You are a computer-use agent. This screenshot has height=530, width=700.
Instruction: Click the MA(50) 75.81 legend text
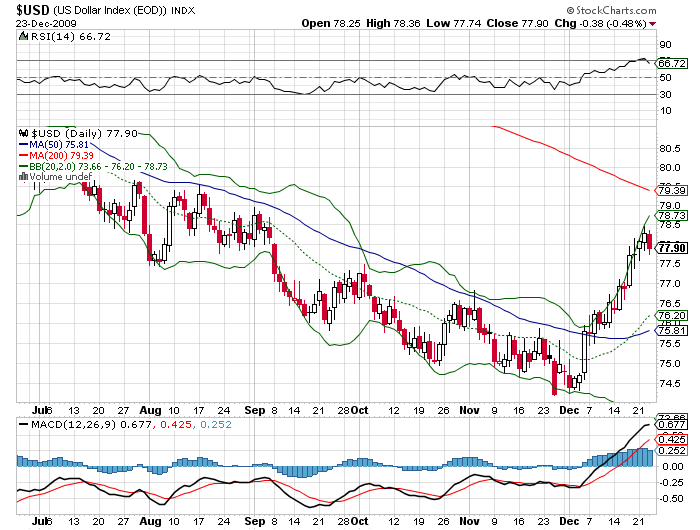click(59, 145)
